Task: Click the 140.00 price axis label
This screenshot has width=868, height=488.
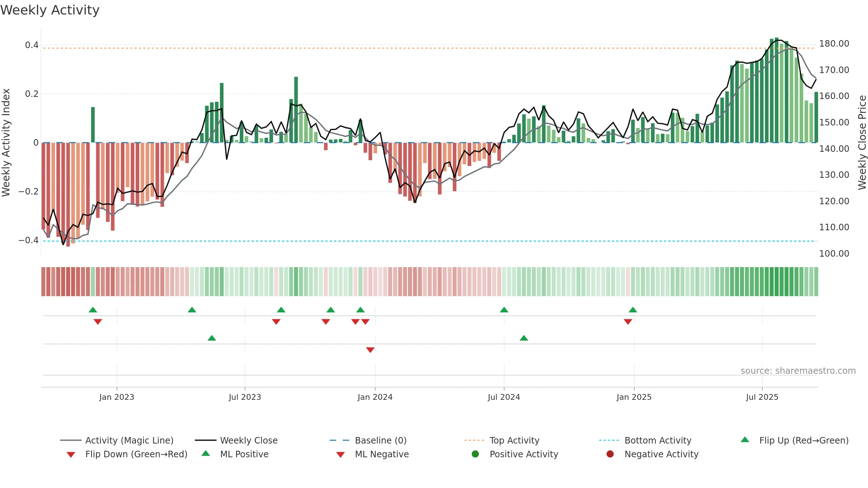Action: coord(834,149)
